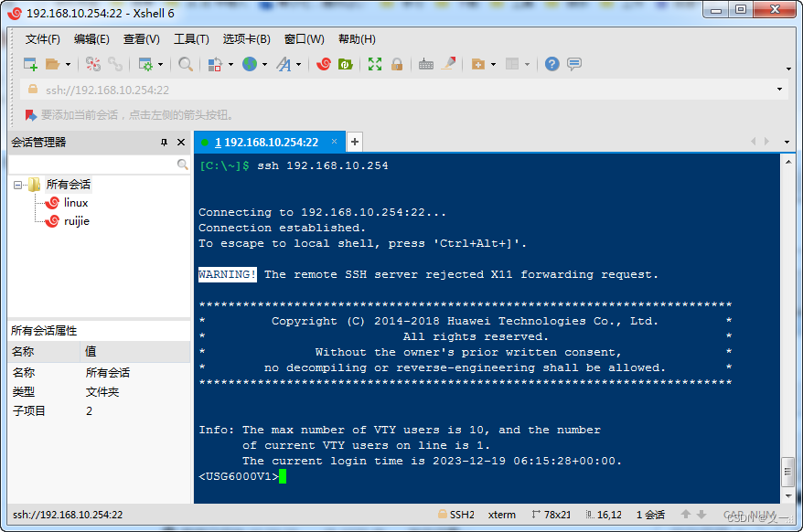The width and height of the screenshot is (803, 532).
Task: Click the 名称 column header
Action: click(44, 351)
